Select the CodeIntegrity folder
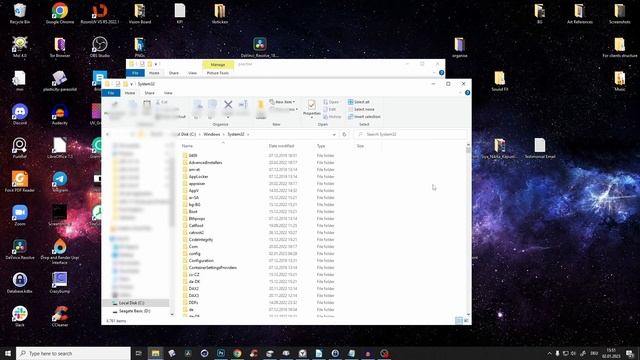 [x=201, y=240]
